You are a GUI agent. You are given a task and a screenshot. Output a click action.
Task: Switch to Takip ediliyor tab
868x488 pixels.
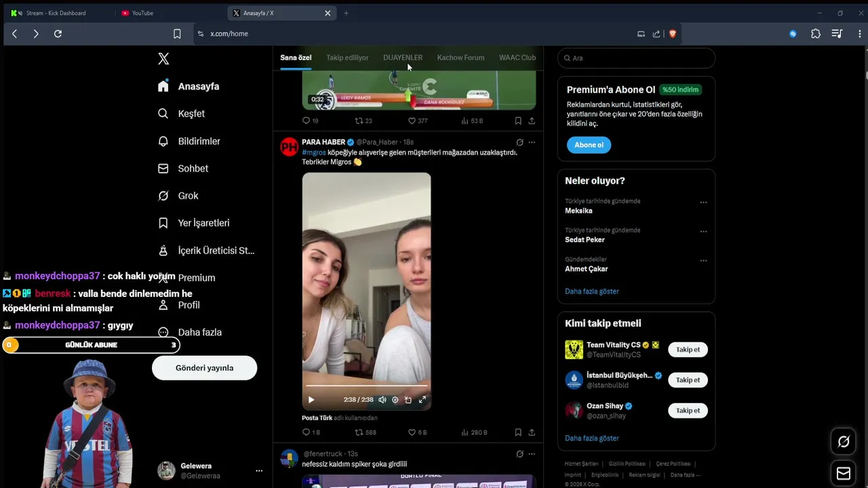pyautogui.click(x=347, y=58)
